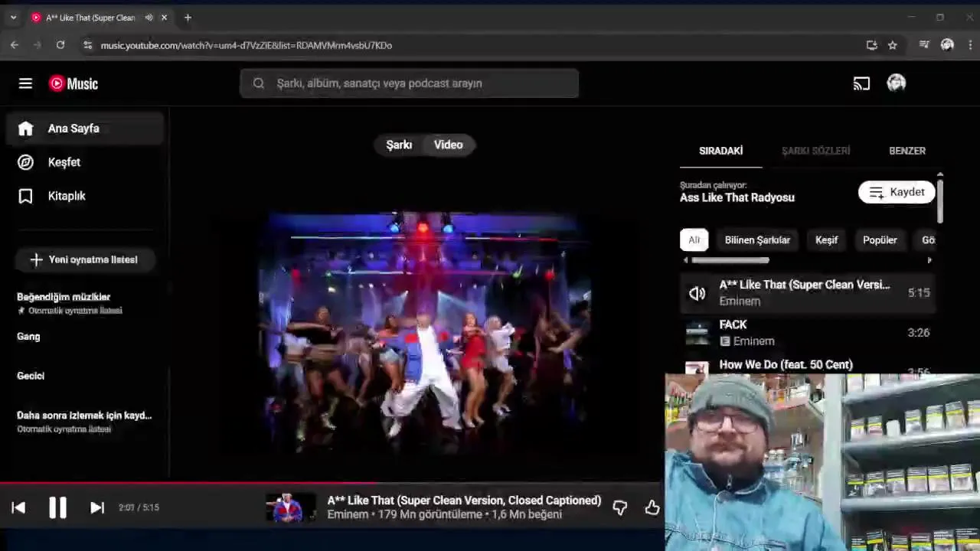Click the browser address bar URL
Viewport: 980px width, 551px height.
click(x=247, y=45)
